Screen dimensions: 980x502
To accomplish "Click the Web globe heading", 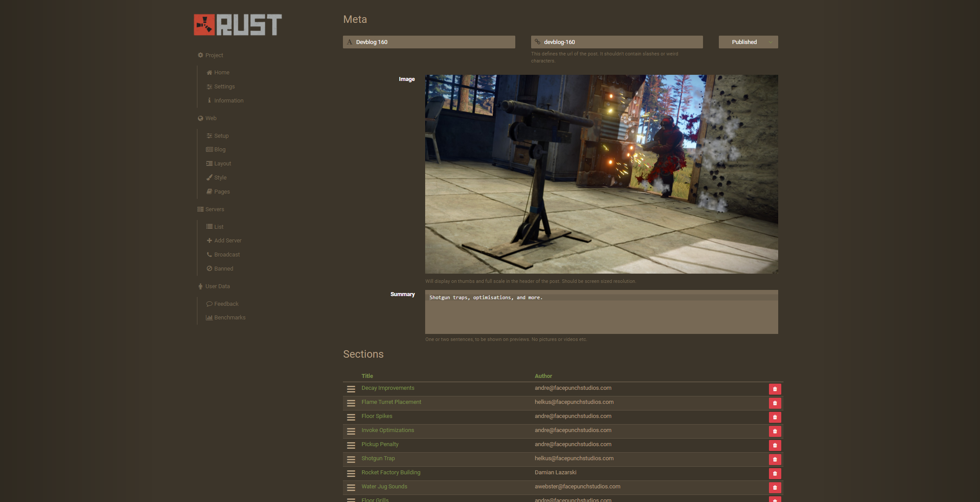I will click(x=207, y=118).
